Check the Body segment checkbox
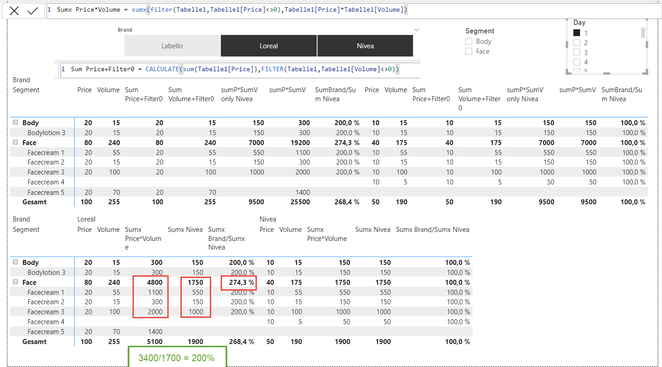The width and height of the screenshot is (662, 367). pyautogui.click(x=469, y=41)
